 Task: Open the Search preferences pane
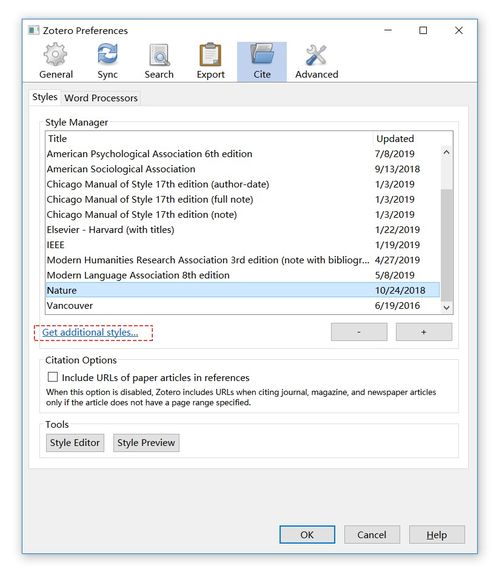pyautogui.click(x=159, y=61)
